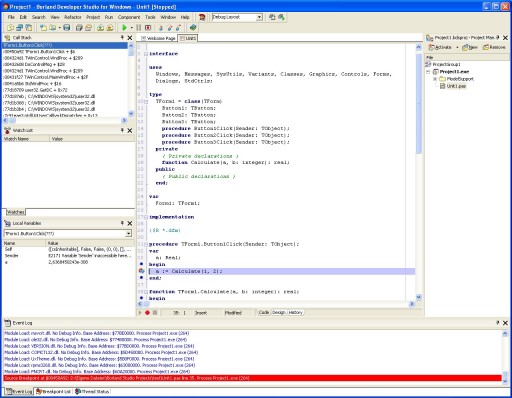Expand the ModelSupport folder node
This screenshot has height=398, width=512.
coord(435,79)
